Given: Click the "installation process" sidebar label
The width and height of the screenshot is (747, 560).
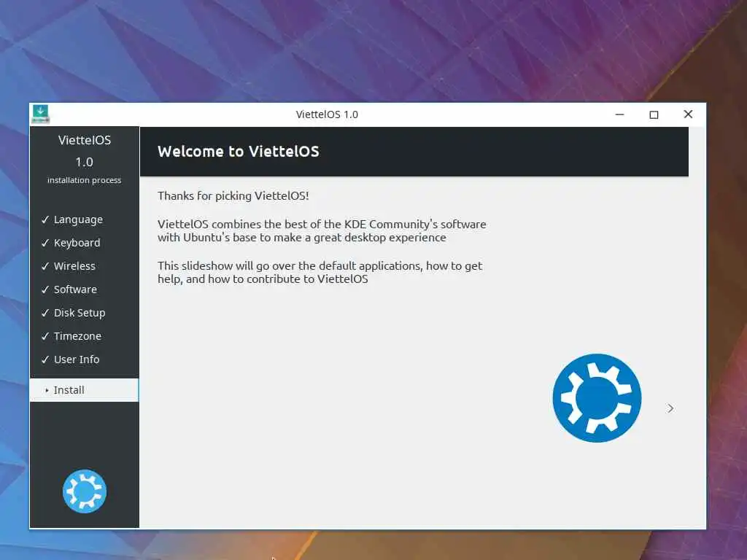Looking at the screenshot, I should (x=85, y=180).
